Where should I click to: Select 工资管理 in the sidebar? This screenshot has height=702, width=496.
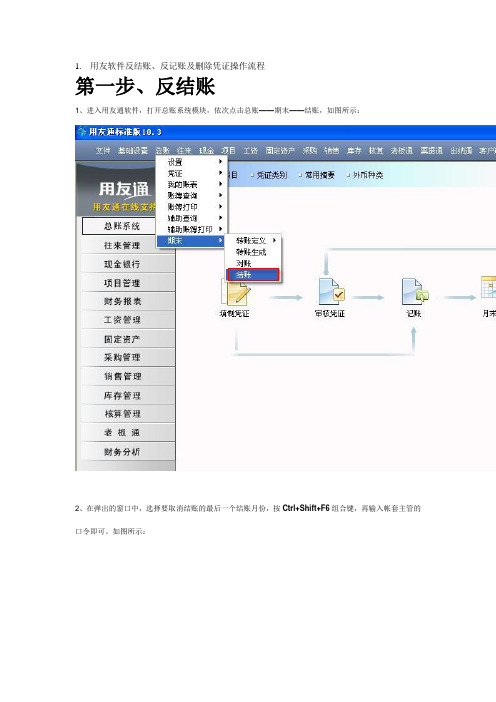[x=128, y=320]
